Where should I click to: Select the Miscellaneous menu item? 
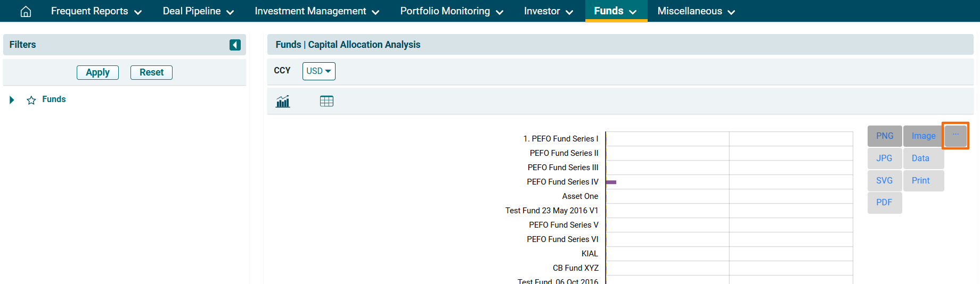[696, 11]
